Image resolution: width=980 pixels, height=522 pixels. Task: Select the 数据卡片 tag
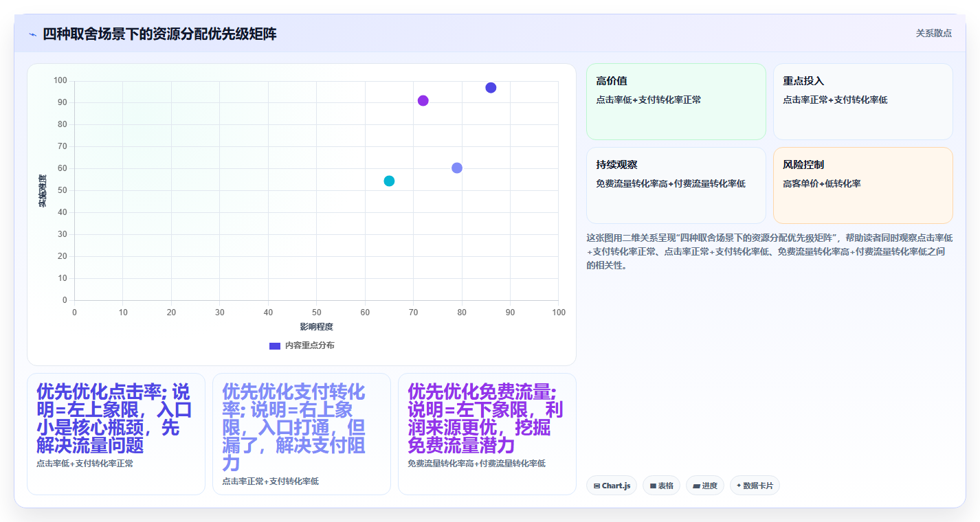[x=755, y=486]
